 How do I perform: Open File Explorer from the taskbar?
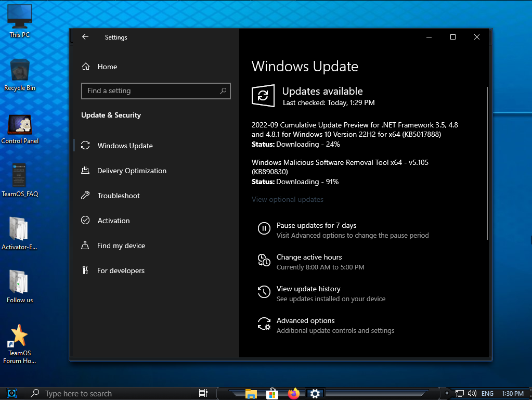point(251,393)
